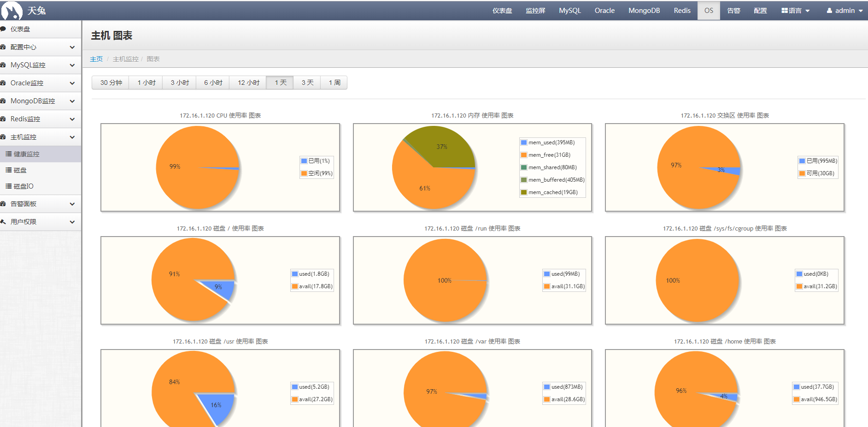
Task: Choose the 1 周 time range
Action: 334,83
